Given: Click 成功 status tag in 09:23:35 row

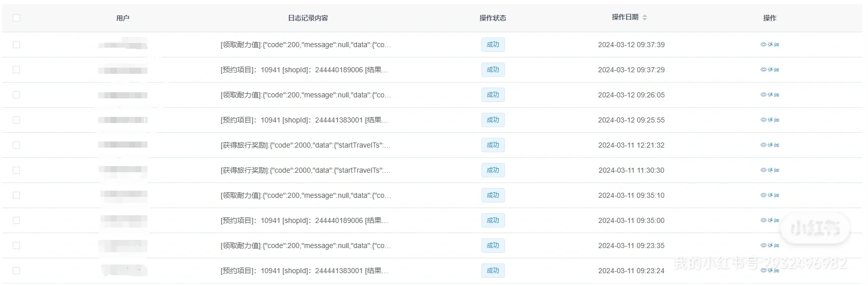Looking at the screenshot, I should 493,246.
